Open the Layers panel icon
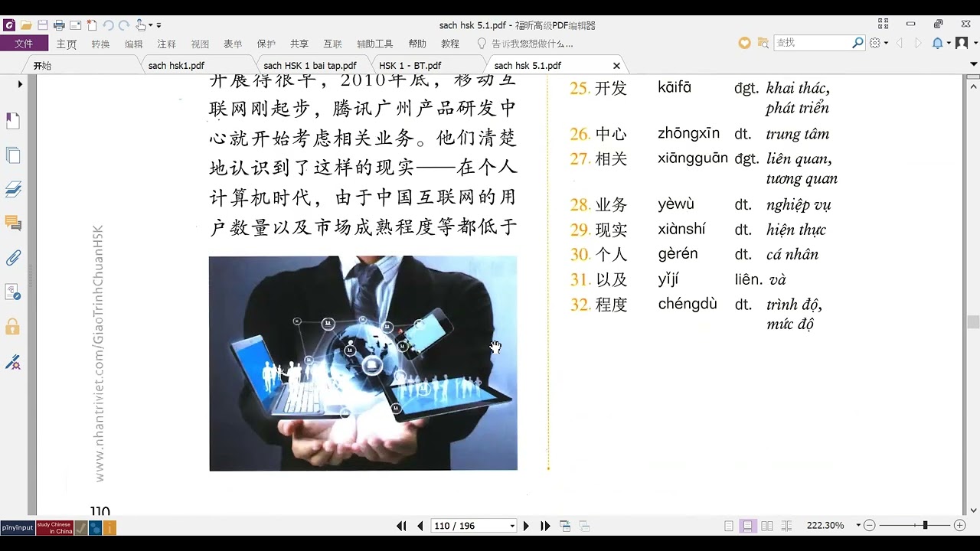The height and width of the screenshot is (551, 980). pyautogui.click(x=13, y=189)
